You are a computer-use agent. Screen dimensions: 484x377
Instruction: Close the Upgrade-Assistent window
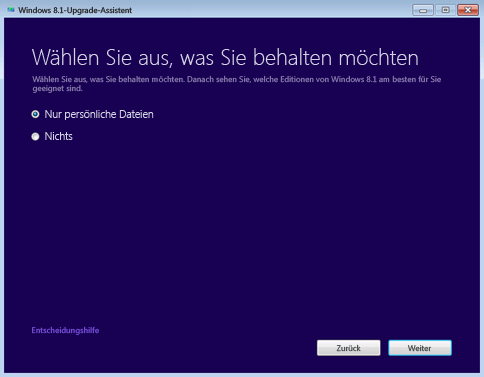point(468,10)
